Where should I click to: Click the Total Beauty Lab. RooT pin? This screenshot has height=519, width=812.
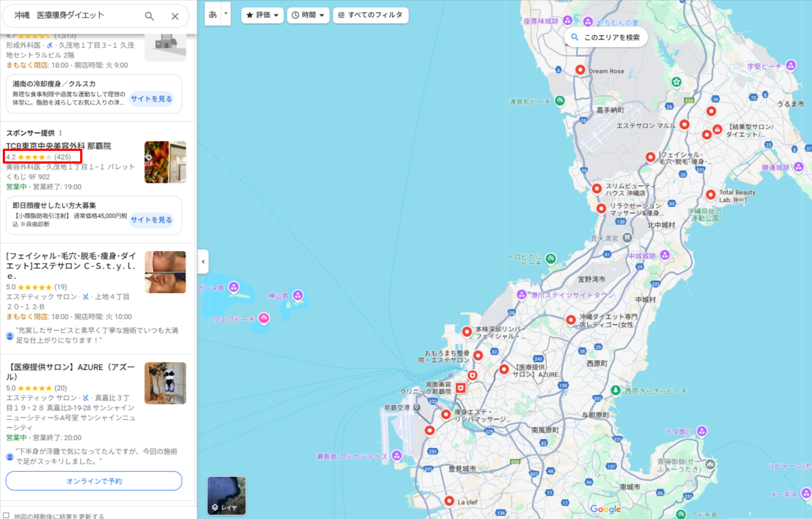click(710, 195)
